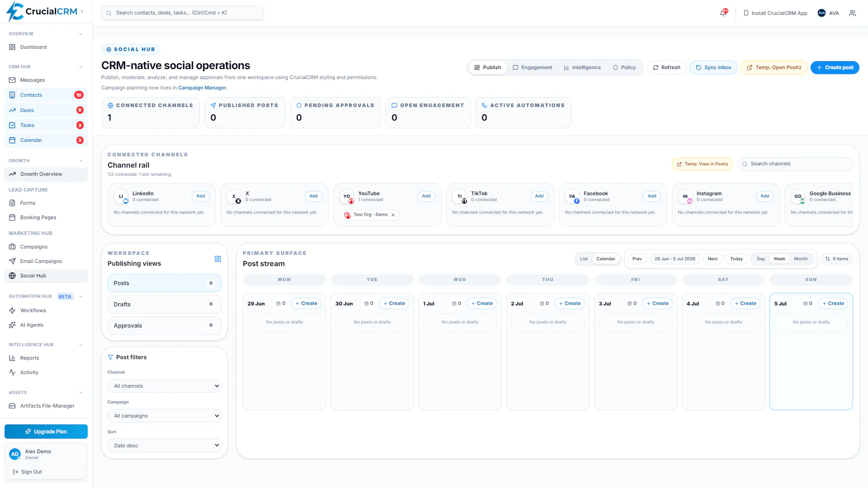Focus the Search channels field
The image size is (868, 488).
[795, 164]
